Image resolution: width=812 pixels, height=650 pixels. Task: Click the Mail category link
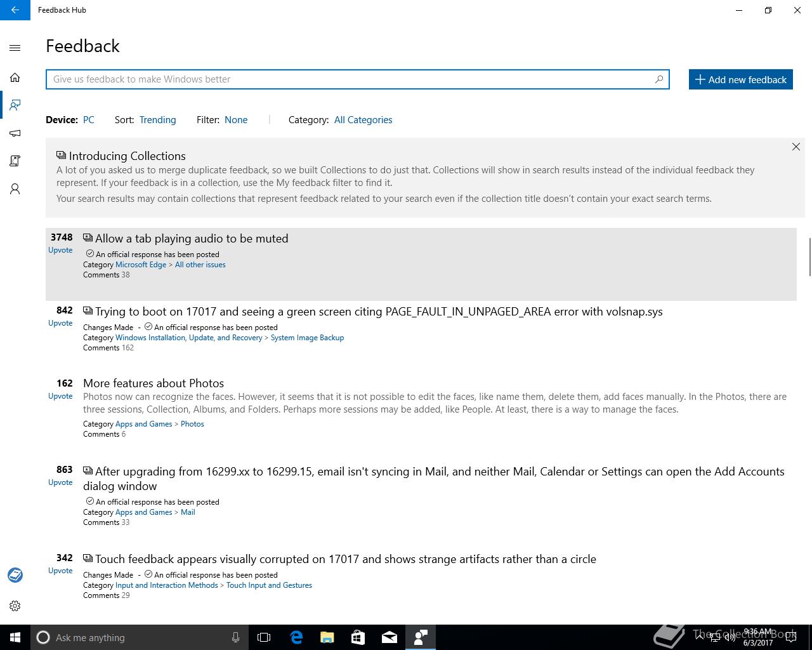pos(188,512)
